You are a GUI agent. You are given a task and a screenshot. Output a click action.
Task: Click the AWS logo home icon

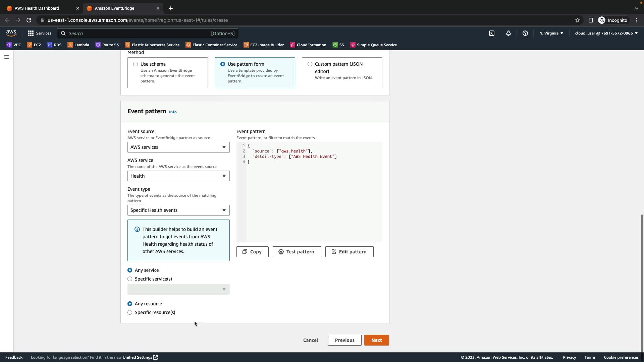(11, 33)
